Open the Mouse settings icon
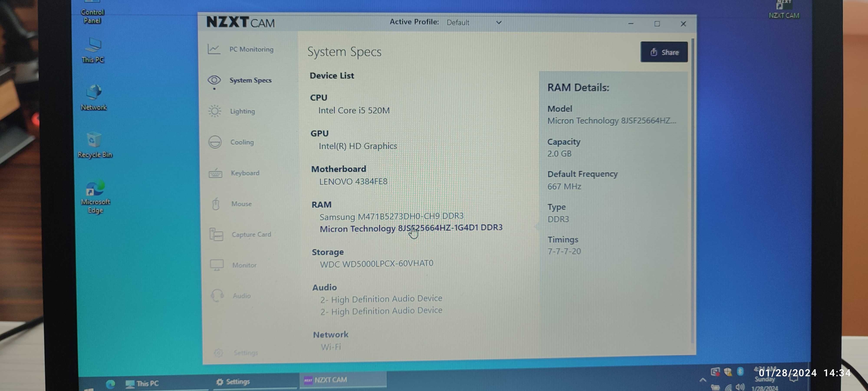868x391 pixels. pyautogui.click(x=216, y=204)
